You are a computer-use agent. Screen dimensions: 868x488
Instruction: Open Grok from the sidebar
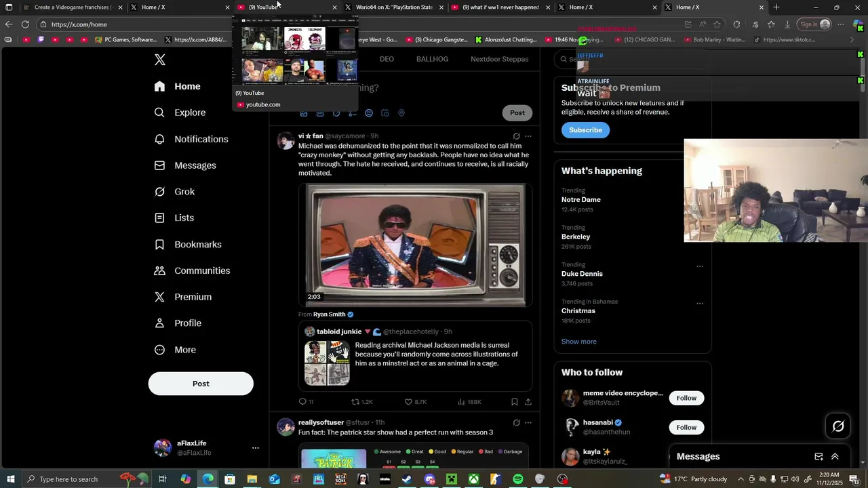174,192
